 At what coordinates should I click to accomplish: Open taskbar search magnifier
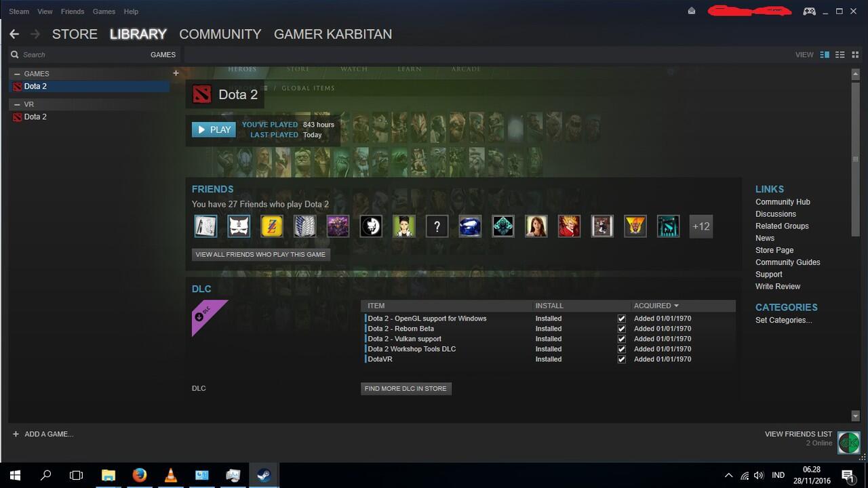[x=46, y=475]
